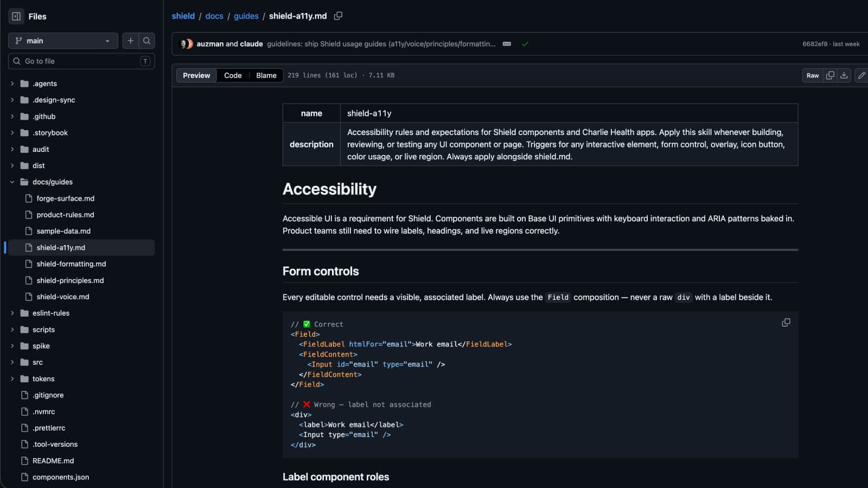Focus the Go to file field
868x488 pixels.
pyautogui.click(x=81, y=61)
